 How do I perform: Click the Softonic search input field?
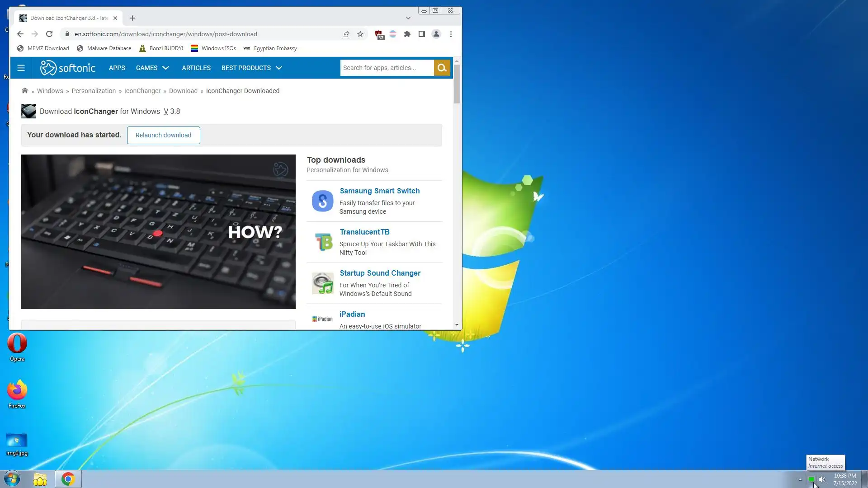387,68
